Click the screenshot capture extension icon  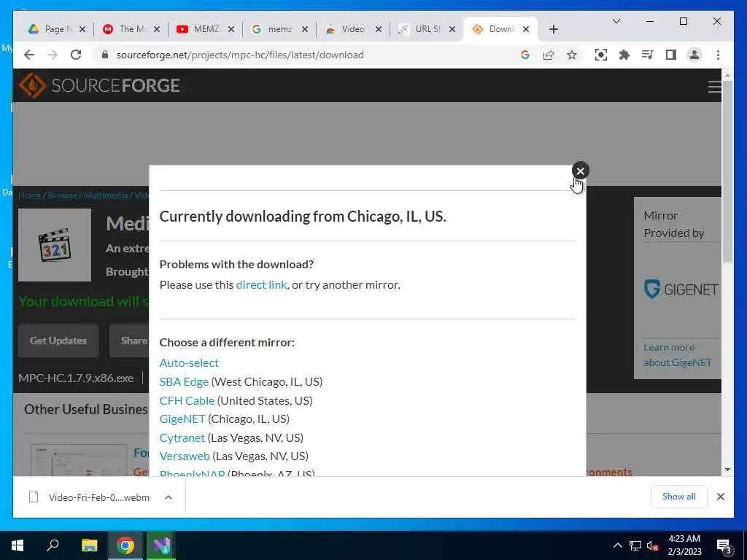click(601, 55)
